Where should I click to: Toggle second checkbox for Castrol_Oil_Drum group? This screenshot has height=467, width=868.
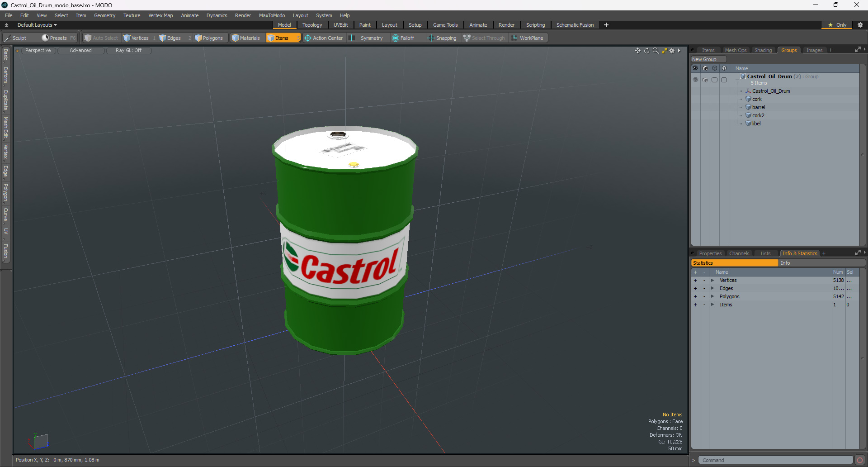point(724,80)
